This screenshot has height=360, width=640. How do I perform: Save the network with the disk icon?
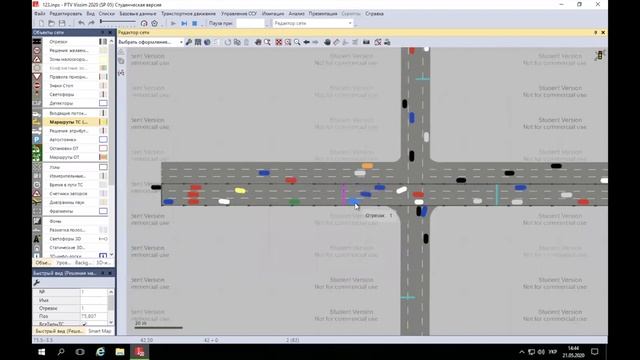(62, 23)
